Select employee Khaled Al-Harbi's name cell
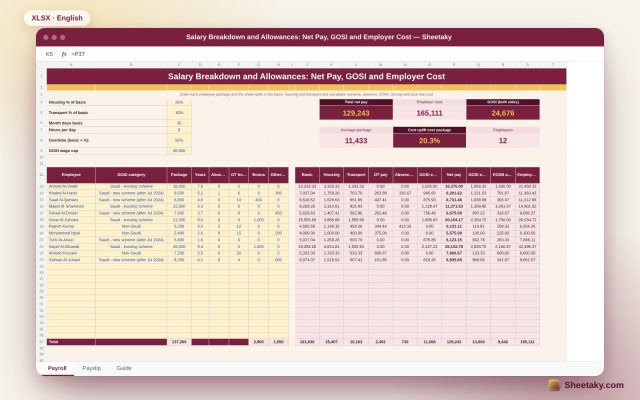Image resolution: width=640 pixels, height=400 pixels. point(71,193)
